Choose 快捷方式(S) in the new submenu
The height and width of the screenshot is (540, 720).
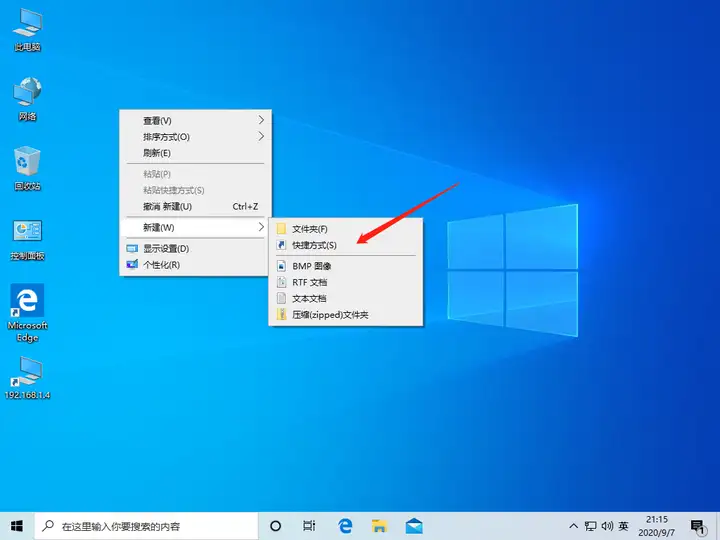pyautogui.click(x=346, y=245)
